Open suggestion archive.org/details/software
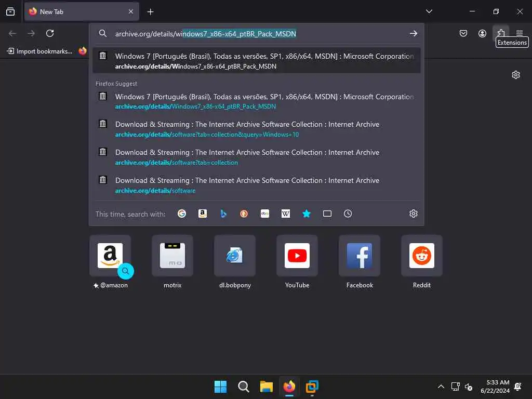The image size is (532, 399). point(257,185)
